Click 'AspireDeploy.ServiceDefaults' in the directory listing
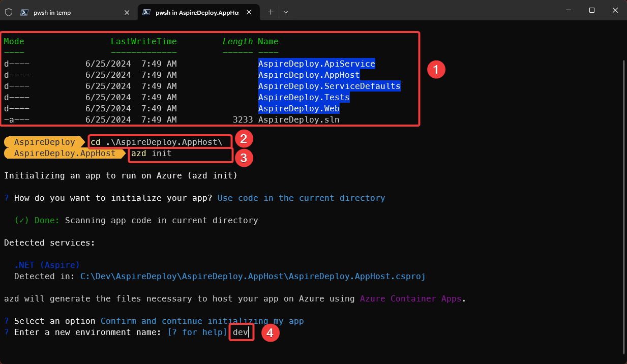Image resolution: width=627 pixels, height=364 pixels. pos(329,86)
